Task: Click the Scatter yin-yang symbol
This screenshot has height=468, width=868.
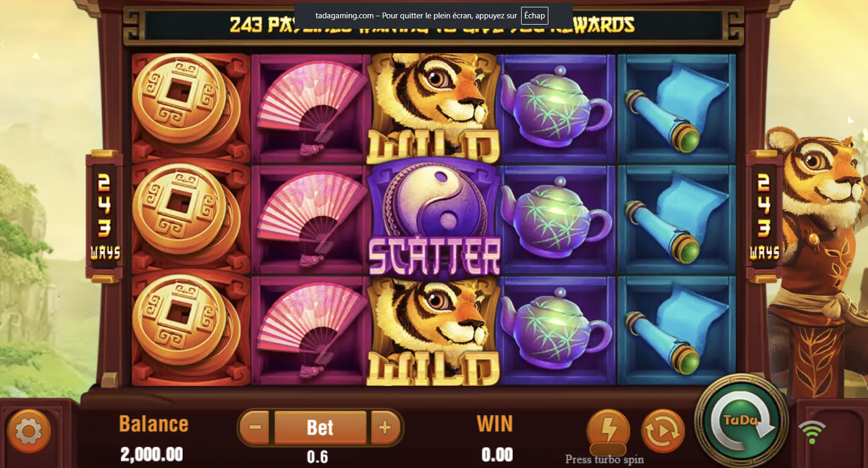Action: pyautogui.click(x=434, y=219)
